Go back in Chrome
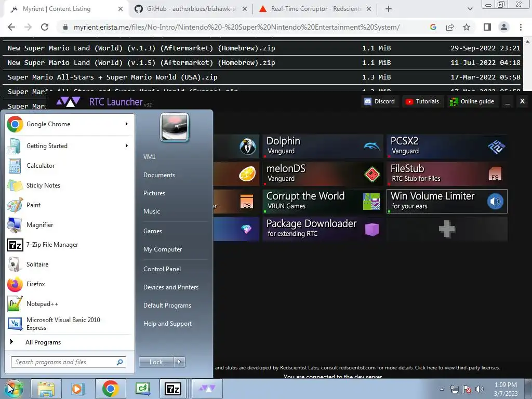Image resolution: width=532 pixels, height=399 pixels. 11,27
